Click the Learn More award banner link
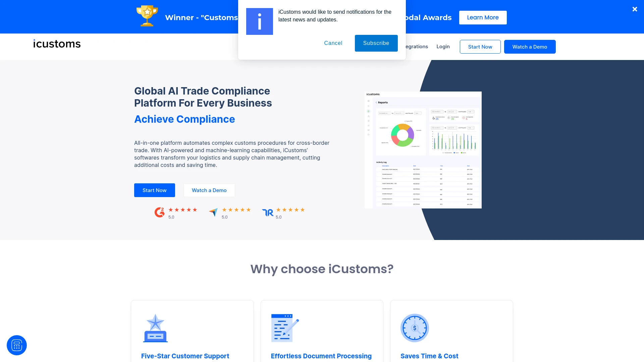 483,17
